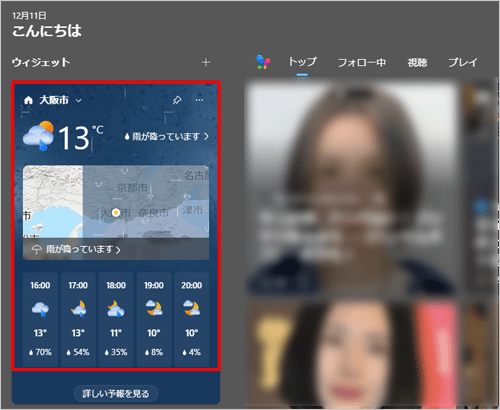Select the 16:00 hourly forecast card

(x=40, y=319)
